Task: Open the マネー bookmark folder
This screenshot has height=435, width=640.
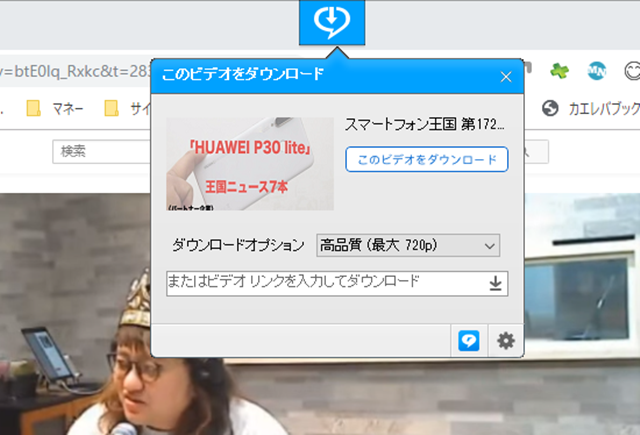Action: [55, 109]
